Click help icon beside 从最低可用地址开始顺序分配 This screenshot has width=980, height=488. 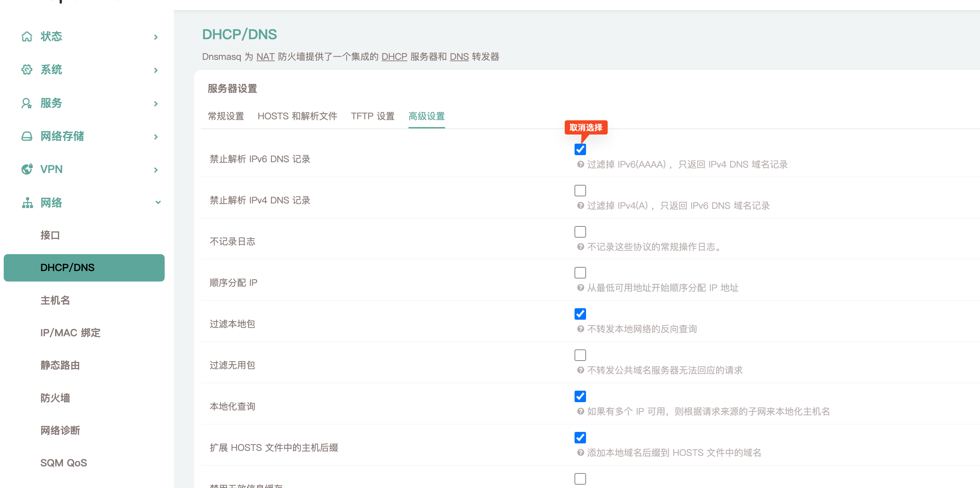pyautogui.click(x=581, y=288)
